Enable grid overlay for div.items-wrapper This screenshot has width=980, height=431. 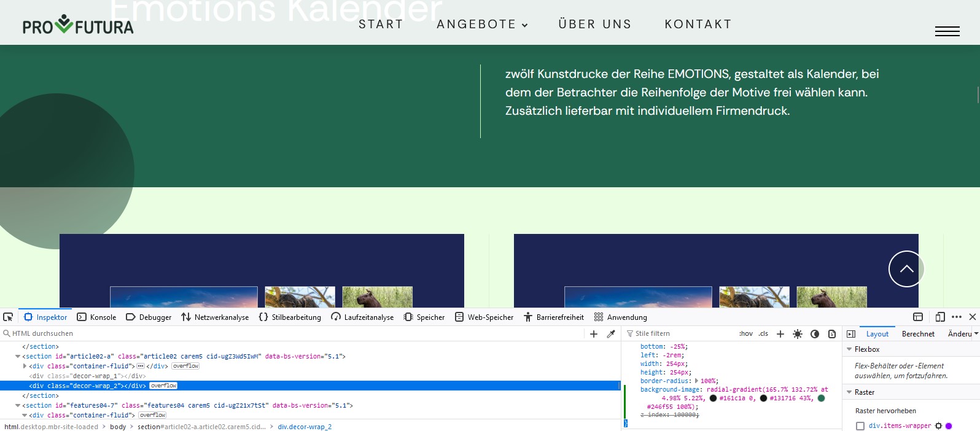(860, 426)
